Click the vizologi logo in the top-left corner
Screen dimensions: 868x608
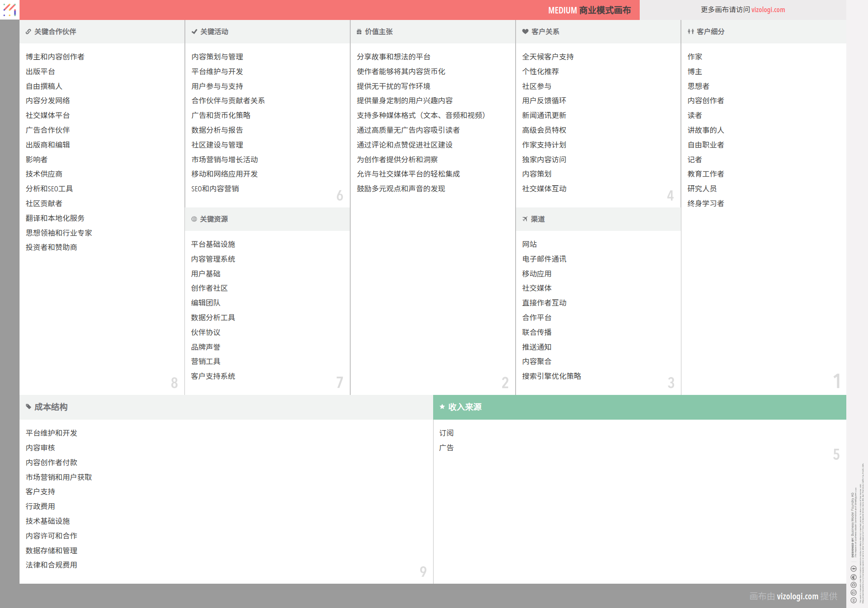point(10,10)
